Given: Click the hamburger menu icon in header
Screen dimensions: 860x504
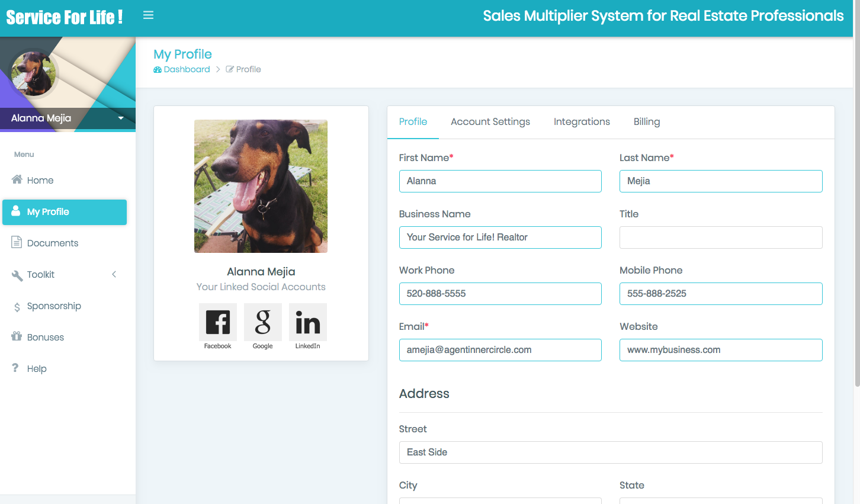Looking at the screenshot, I should tap(148, 15).
